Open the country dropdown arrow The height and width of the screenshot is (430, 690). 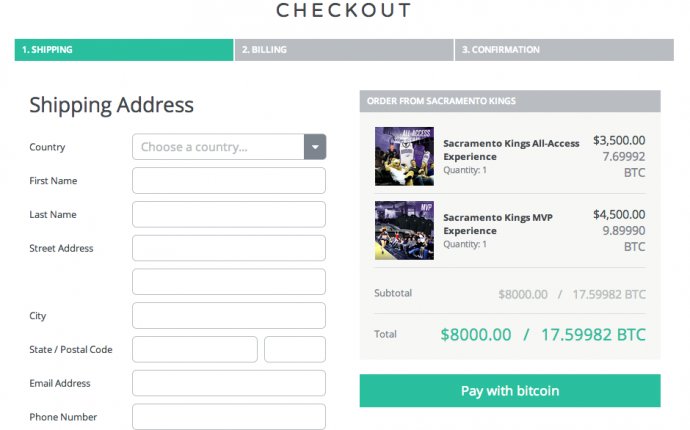click(x=315, y=147)
